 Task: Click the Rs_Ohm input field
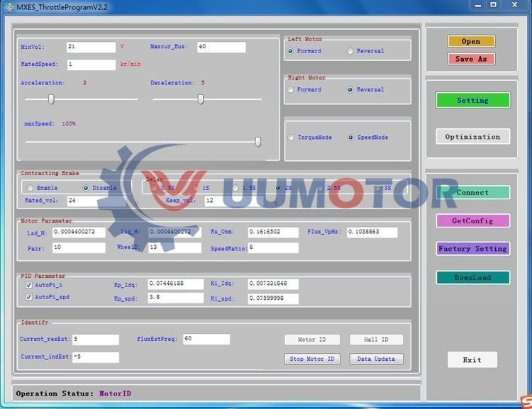(273, 232)
